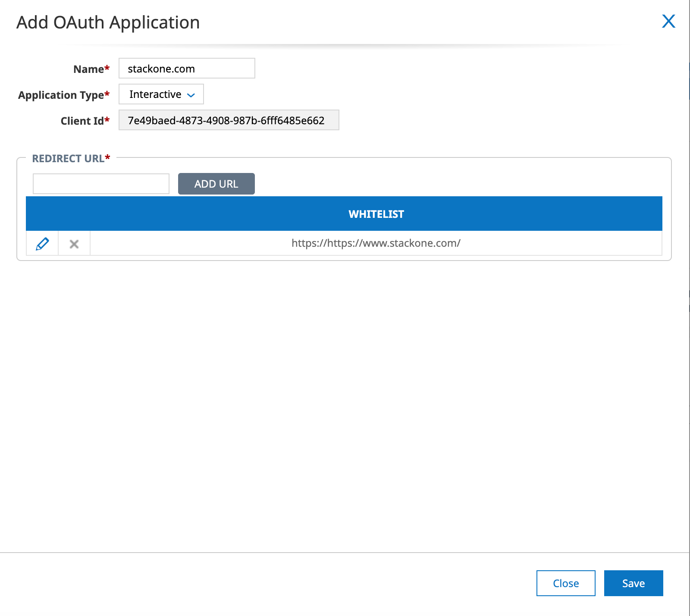Click the Close button
Image resolution: width=690 pixels, height=616 pixels.
pyautogui.click(x=565, y=583)
